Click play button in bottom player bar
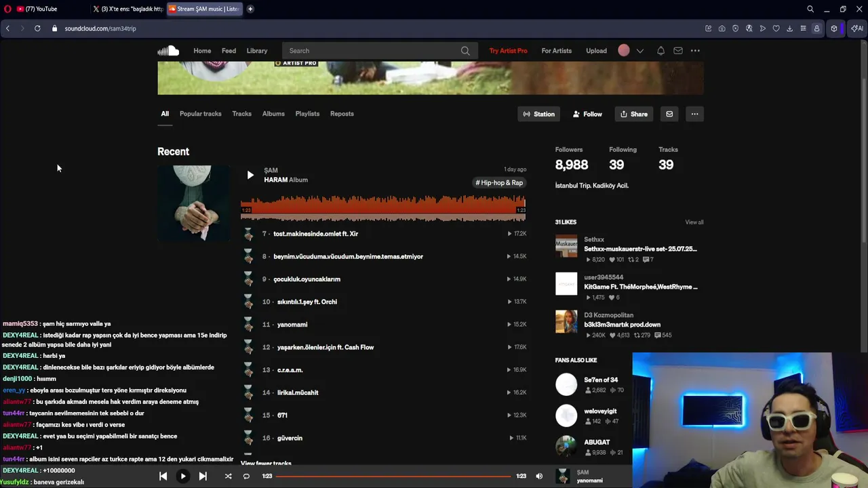 tap(182, 476)
